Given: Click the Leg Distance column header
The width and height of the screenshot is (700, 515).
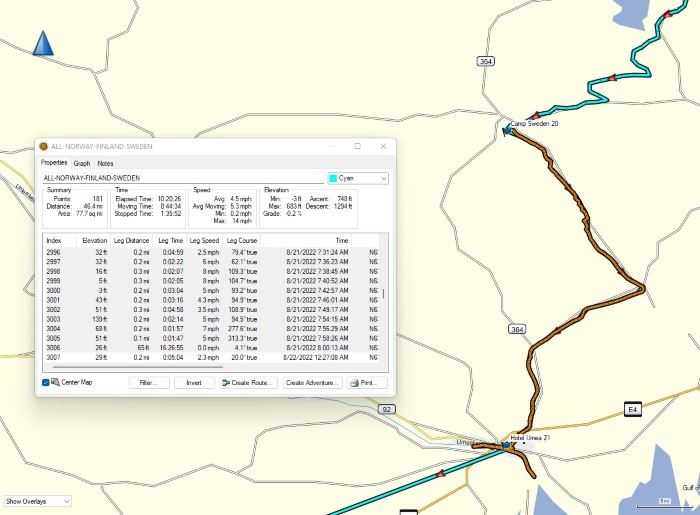Looking at the screenshot, I should click(132, 241).
